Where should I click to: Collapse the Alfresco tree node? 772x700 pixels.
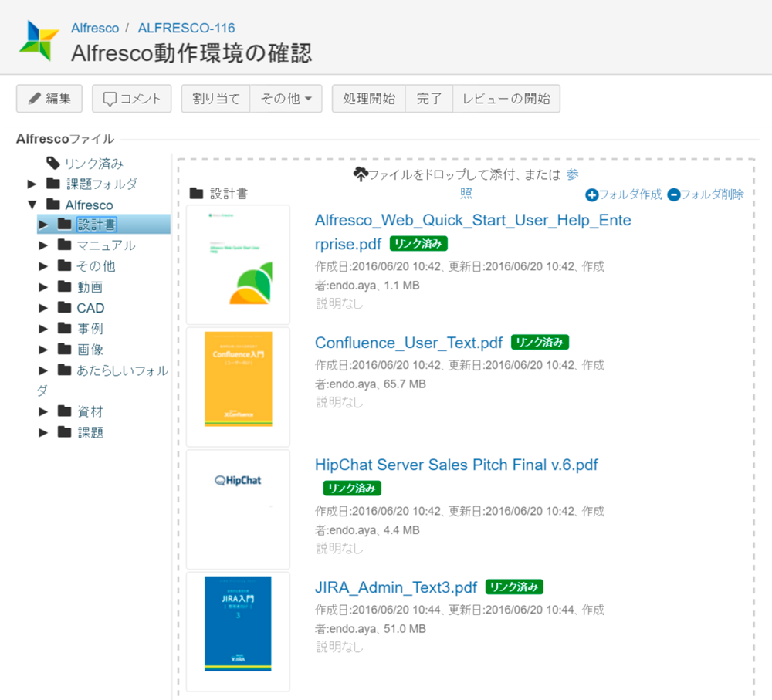tap(32, 205)
